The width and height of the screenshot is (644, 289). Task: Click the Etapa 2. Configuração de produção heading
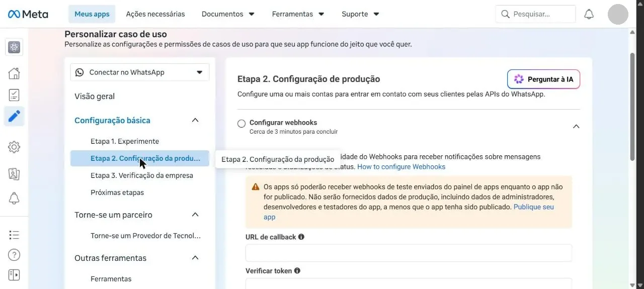(x=308, y=79)
